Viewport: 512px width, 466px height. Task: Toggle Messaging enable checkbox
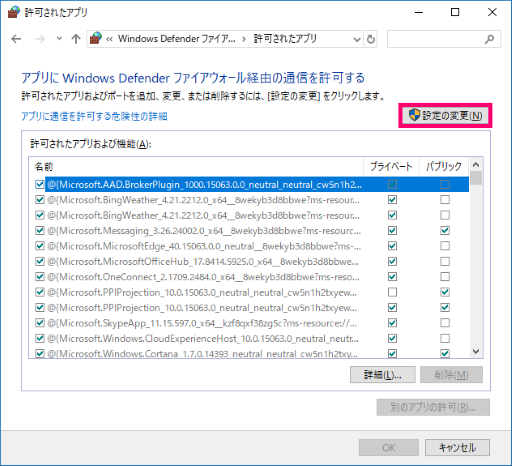pos(40,231)
